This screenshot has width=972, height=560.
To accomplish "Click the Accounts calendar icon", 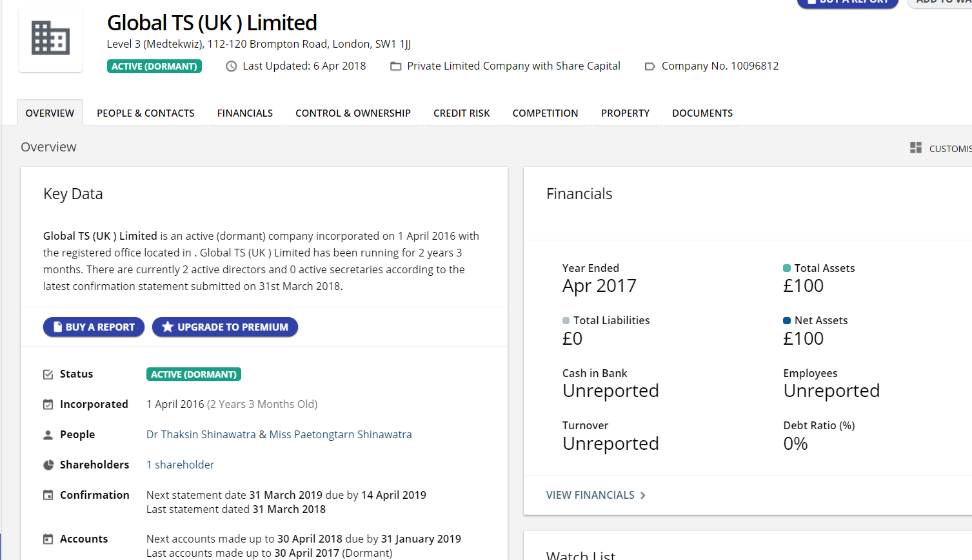I will pos(48,539).
